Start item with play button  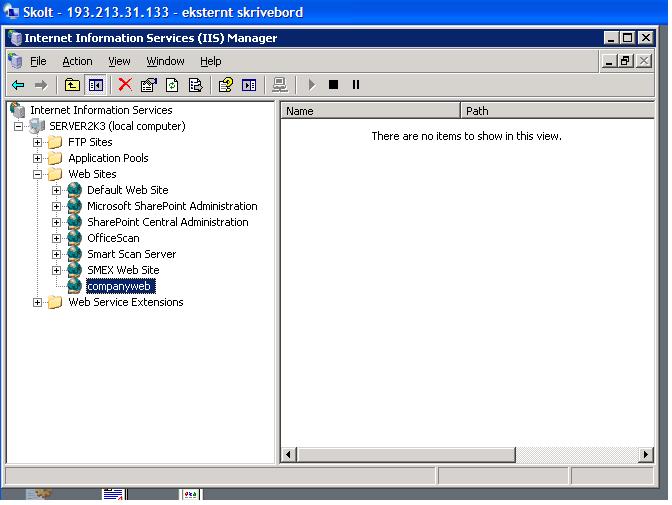tap(312, 85)
